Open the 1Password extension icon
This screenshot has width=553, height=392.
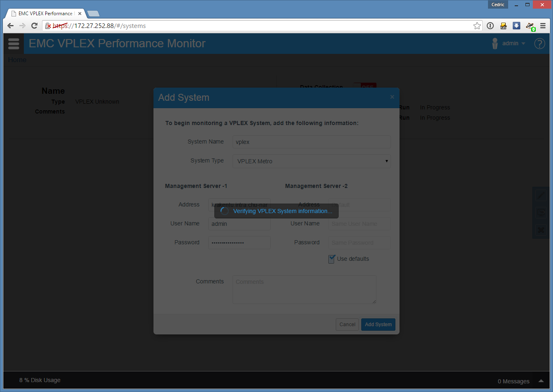tap(490, 26)
